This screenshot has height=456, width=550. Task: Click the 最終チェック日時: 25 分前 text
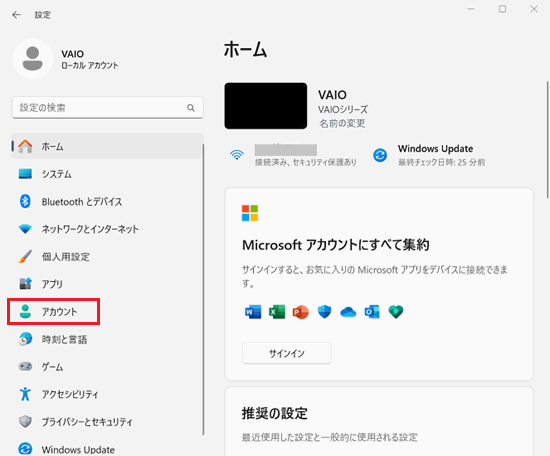(441, 162)
